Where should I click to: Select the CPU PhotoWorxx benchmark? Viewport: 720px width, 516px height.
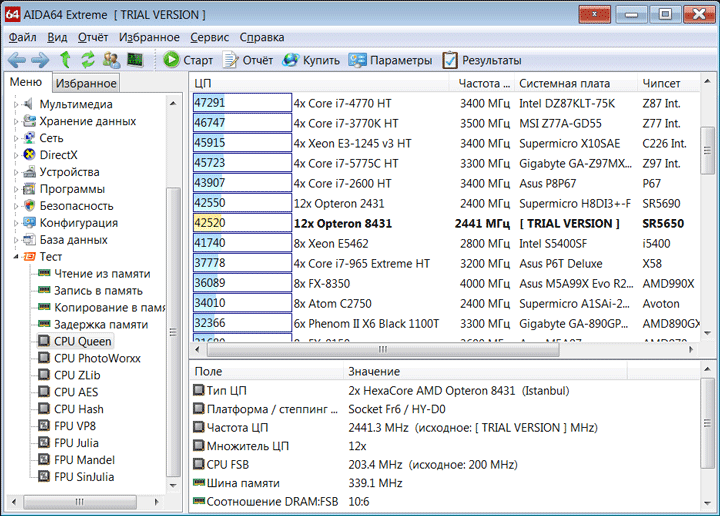coord(97,358)
